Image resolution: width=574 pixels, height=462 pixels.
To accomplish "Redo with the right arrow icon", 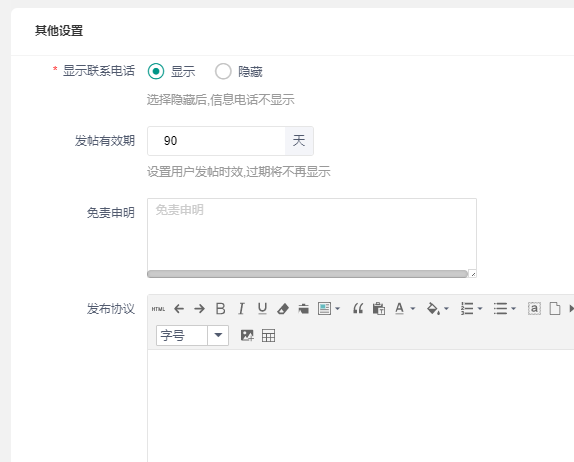I will click(200, 309).
